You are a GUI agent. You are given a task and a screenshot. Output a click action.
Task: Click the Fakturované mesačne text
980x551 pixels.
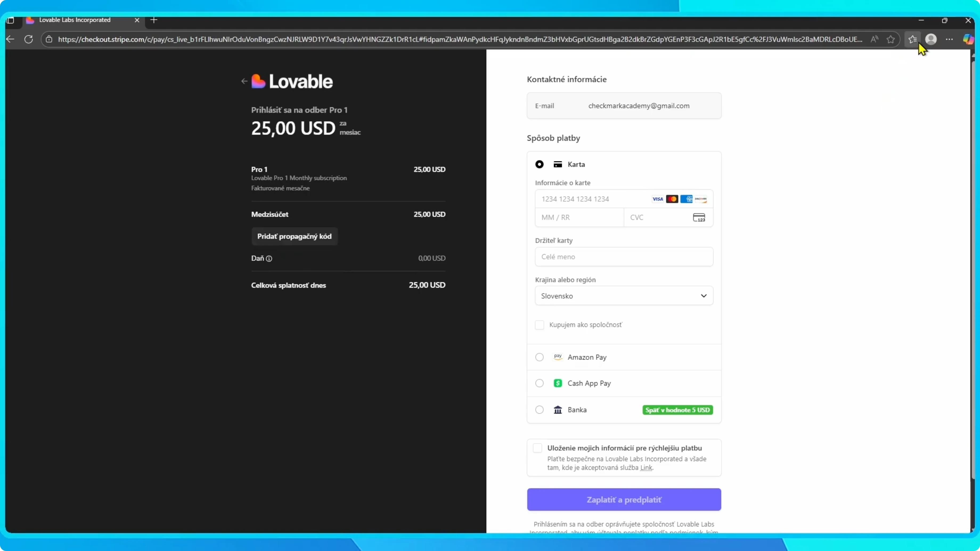pos(280,188)
